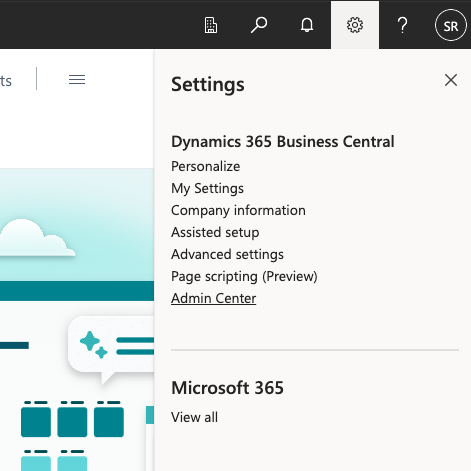This screenshot has width=471, height=471.
Task: Start Page scripting (Preview)
Action: click(x=244, y=276)
